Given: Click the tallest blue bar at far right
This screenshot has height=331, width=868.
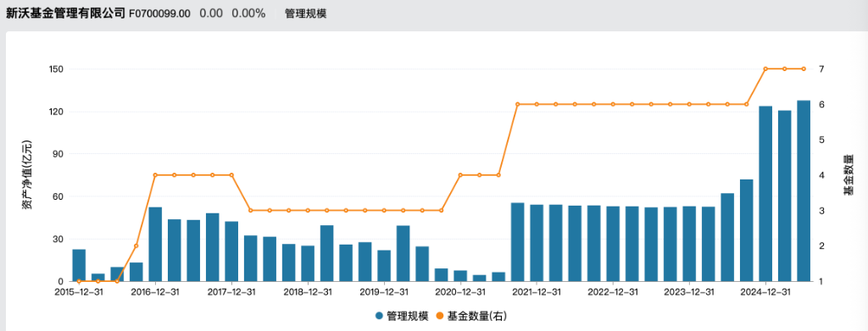Looking at the screenshot, I should (804, 191).
